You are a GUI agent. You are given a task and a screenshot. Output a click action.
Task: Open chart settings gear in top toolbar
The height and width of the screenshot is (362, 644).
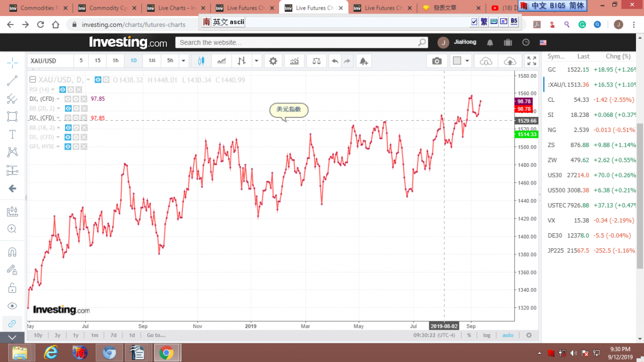(273, 61)
